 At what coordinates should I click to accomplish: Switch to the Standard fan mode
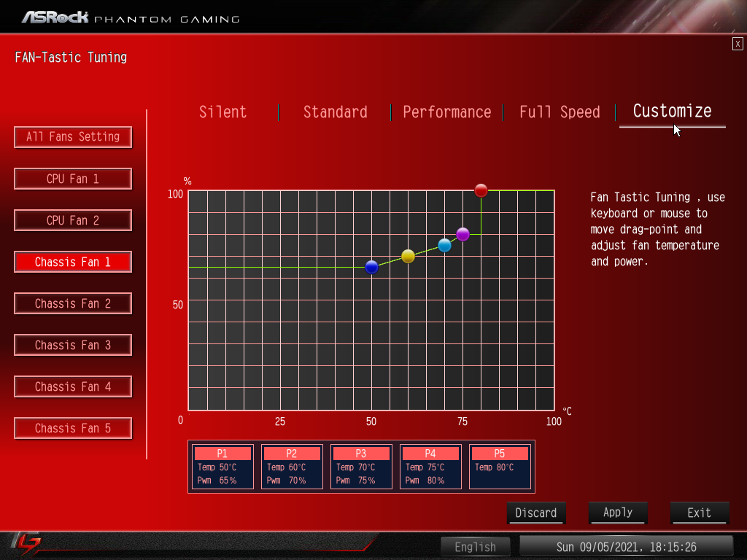(x=336, y=112)
